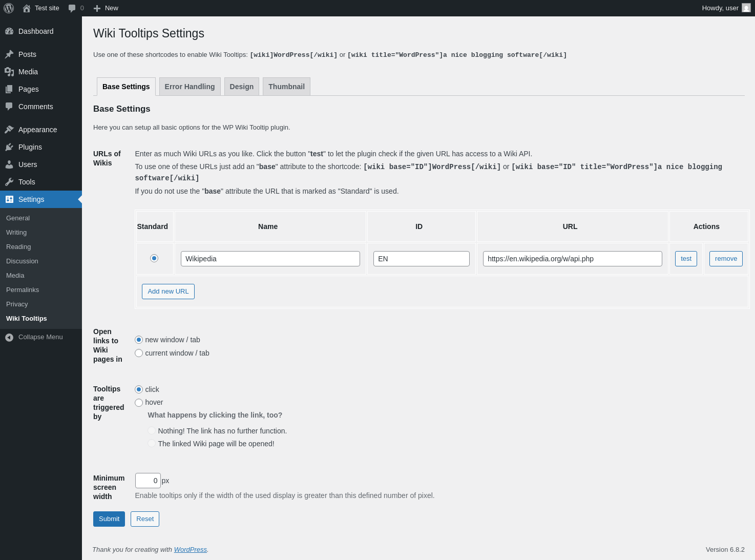Select the Standard radio for Wikipedia row
This screenshot has height=560, width=755.
(154, 258)
